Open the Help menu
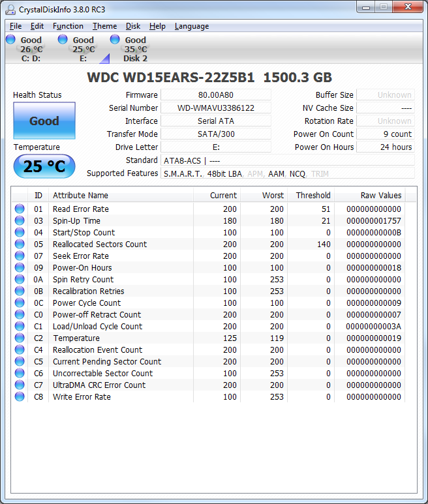 [x=157, y=26]
